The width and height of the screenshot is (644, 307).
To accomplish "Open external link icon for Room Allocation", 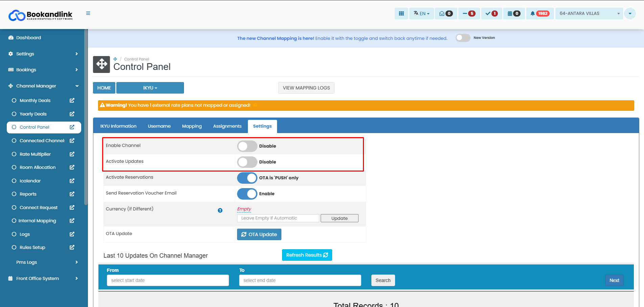I will click(x=72, y=167).
